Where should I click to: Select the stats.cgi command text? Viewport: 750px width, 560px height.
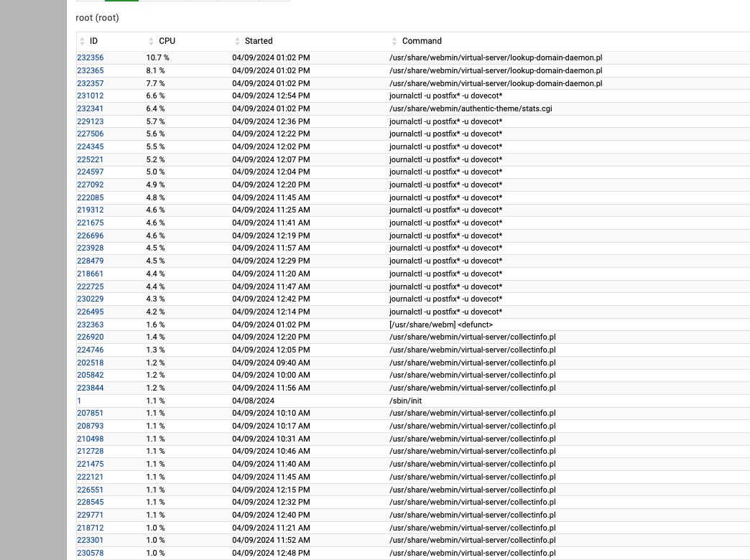pyautogui.click(x=471, y=108)
